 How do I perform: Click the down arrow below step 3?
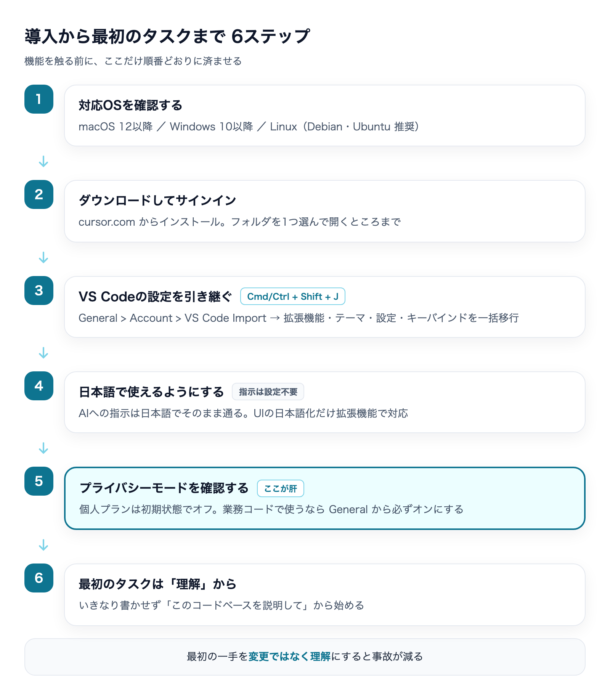pos(43,353)
